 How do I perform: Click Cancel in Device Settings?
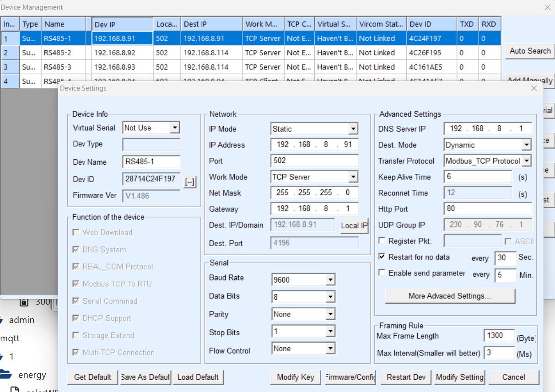coord(514,377)
